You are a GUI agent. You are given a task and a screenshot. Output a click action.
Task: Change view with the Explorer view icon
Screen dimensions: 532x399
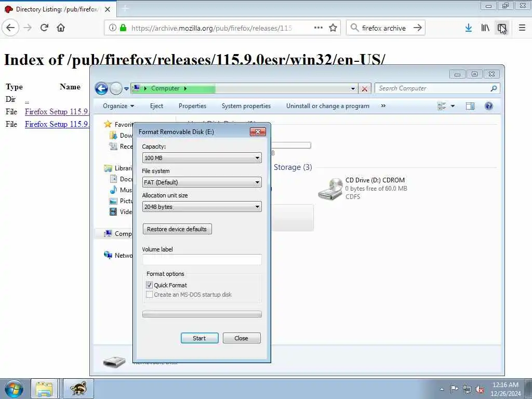(x=442, y=106)
